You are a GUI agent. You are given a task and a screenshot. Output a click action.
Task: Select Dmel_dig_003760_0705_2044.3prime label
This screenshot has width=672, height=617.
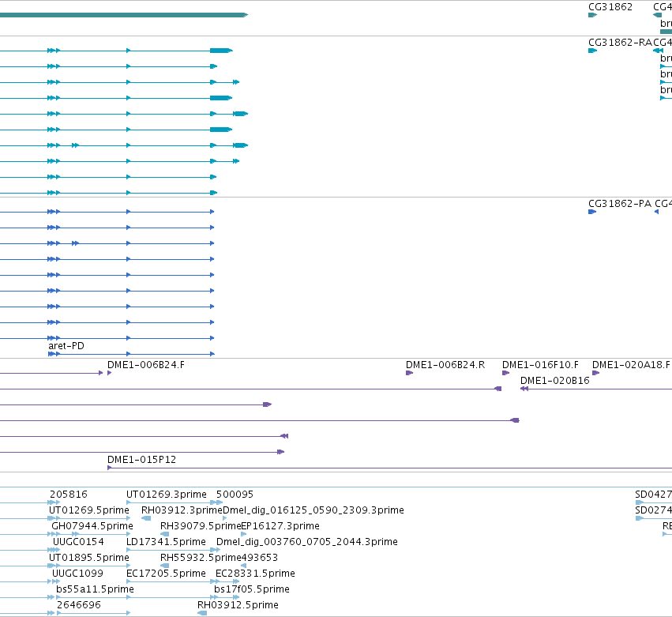(307, 542)
